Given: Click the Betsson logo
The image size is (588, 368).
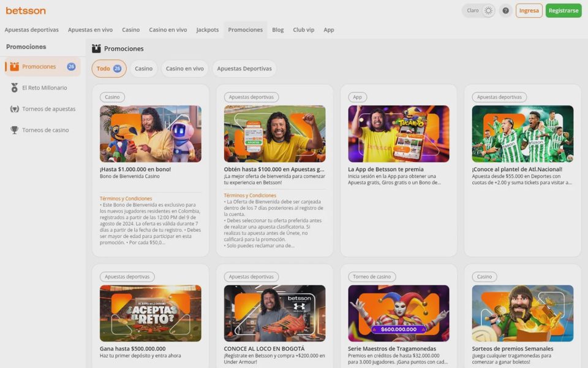Looking at the screenshot, I should pos(26,10).
